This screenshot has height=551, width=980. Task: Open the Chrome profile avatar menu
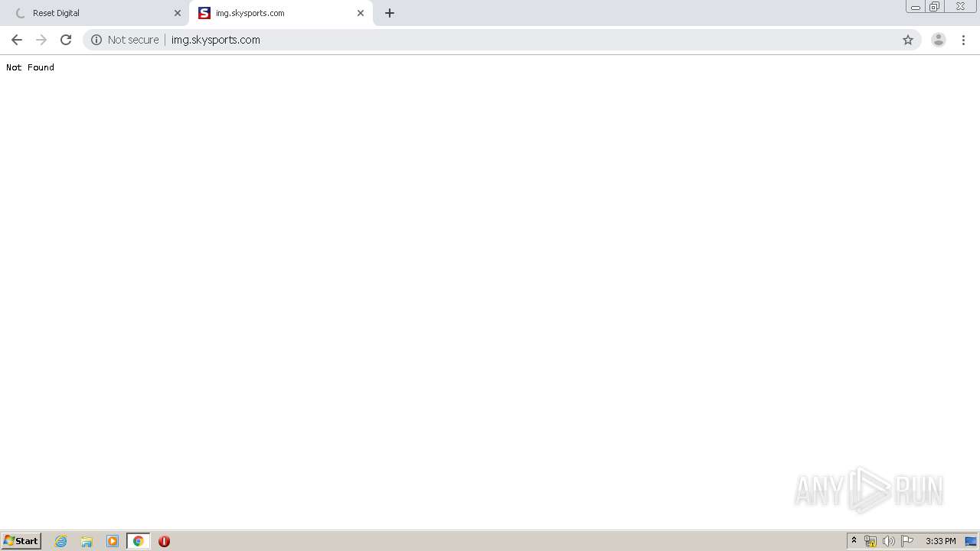[939, 40]
